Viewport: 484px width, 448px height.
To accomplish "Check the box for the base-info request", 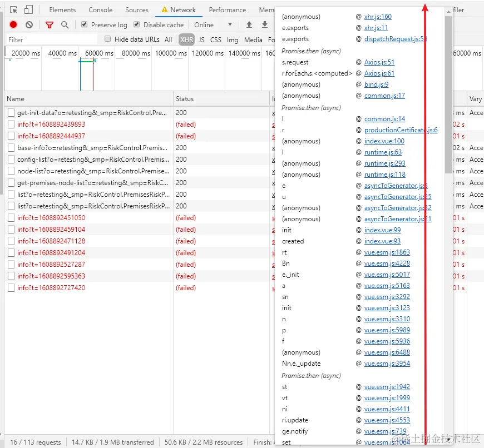I will (11, 148).
